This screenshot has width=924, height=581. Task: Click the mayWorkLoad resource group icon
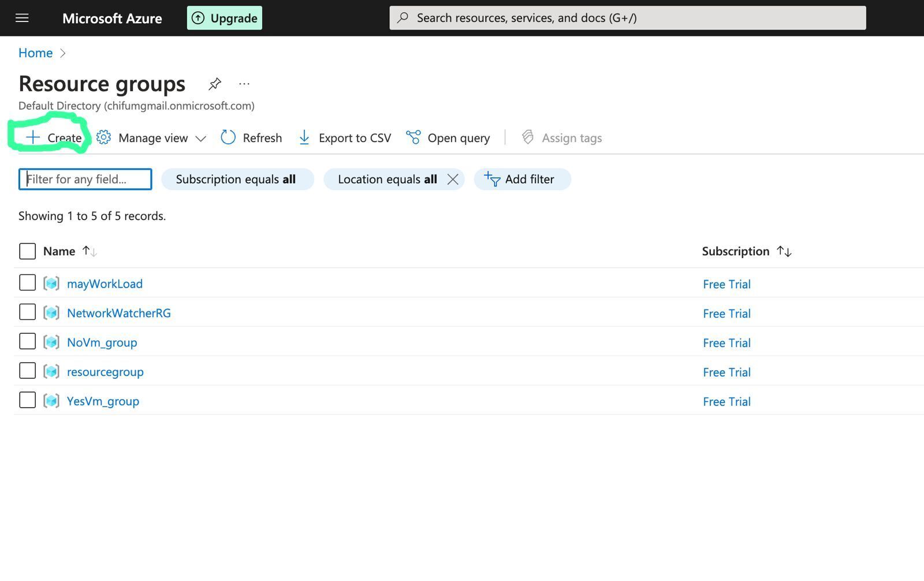[51, 284]
